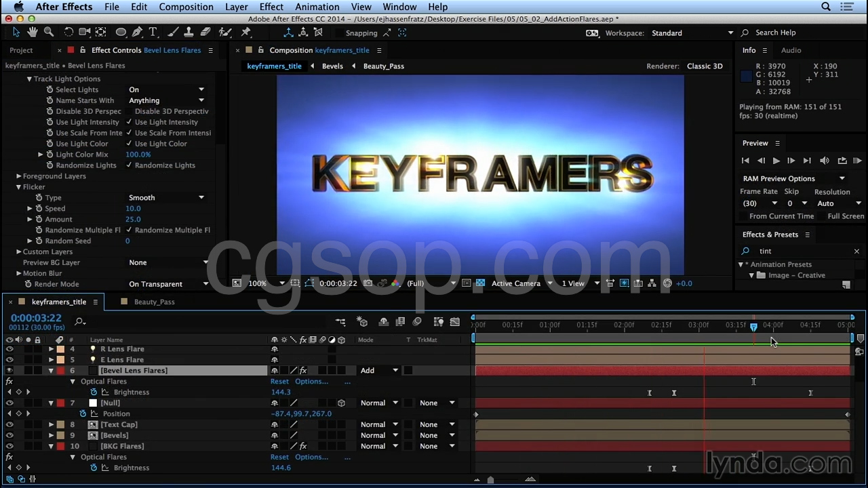This screenshot has width=868, height=488.
Task: Expand the Foreground Layers group
Action: click(x=19, y=176)
